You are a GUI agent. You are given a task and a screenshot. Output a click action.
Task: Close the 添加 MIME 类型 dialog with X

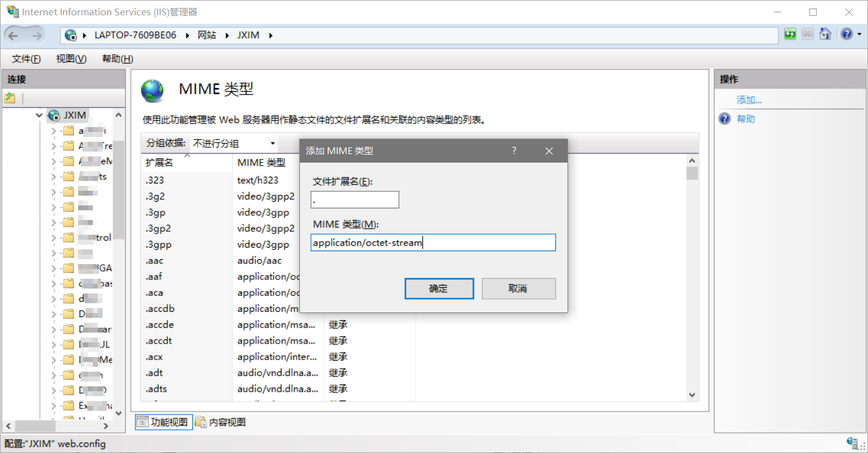point(549,150)
